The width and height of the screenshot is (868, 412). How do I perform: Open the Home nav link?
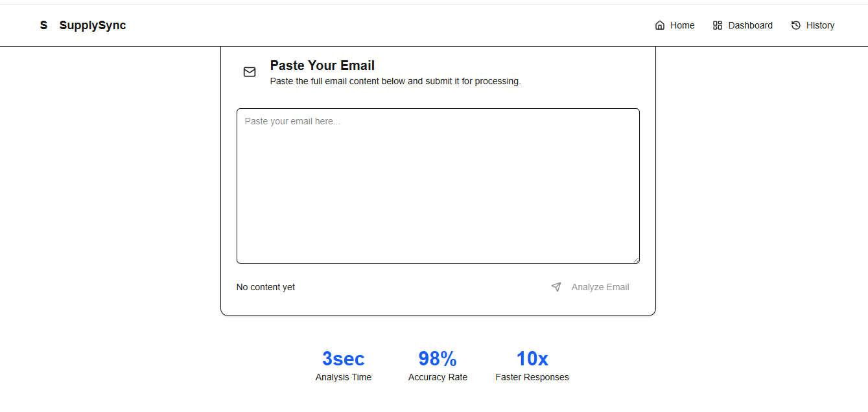[675, 25]
